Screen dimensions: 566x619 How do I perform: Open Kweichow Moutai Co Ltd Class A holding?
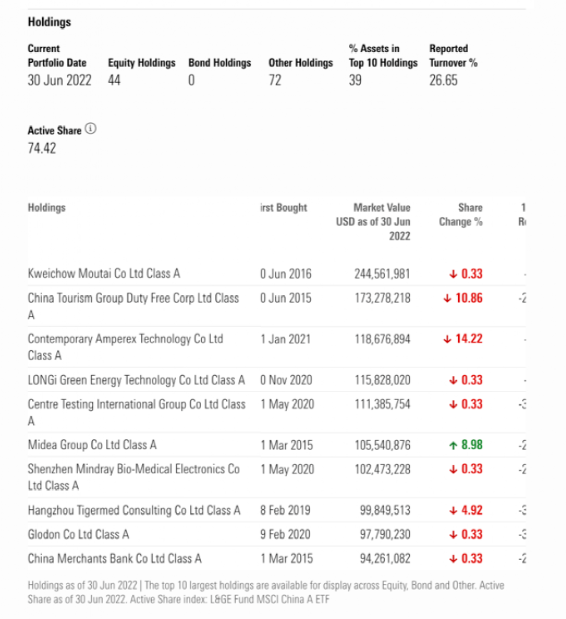pos(104,274)
